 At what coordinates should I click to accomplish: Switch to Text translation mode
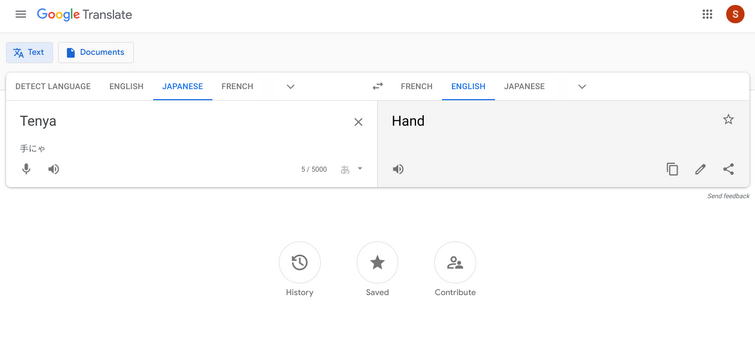29,52
